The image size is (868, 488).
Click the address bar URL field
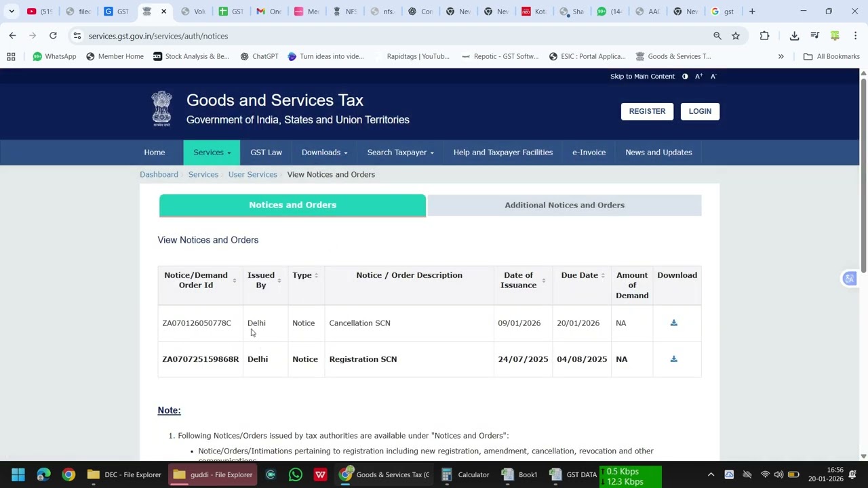pyautogui.click(x=393, y=36)
